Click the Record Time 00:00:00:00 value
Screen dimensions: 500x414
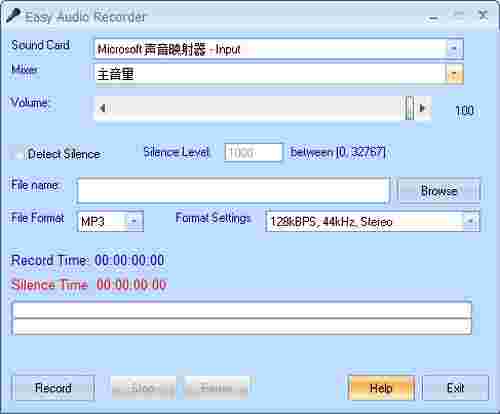129,260
